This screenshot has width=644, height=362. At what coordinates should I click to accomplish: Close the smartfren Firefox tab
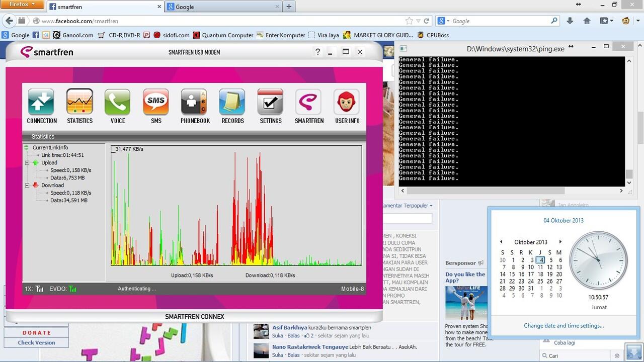[159, 7]
